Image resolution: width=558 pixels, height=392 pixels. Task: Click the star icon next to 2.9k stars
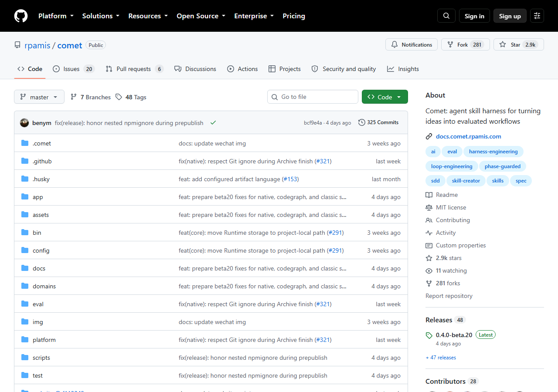[429, 258]
